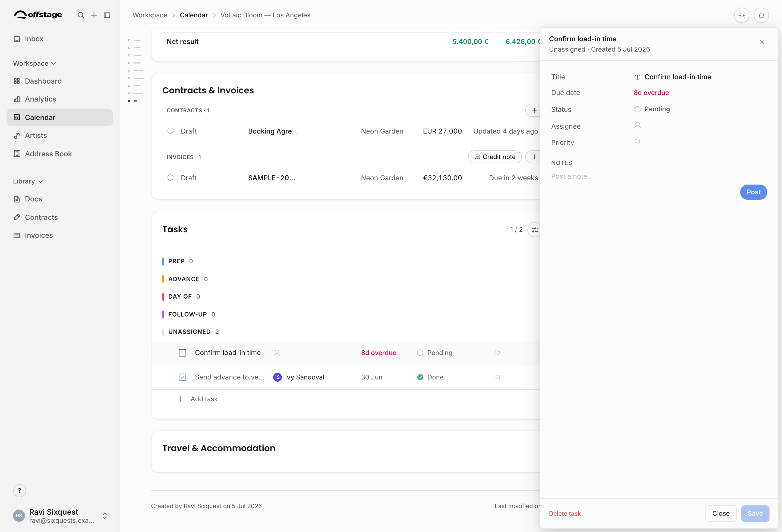
Task: Click the assignee person icon in task panel
Action: pos(637,125)
